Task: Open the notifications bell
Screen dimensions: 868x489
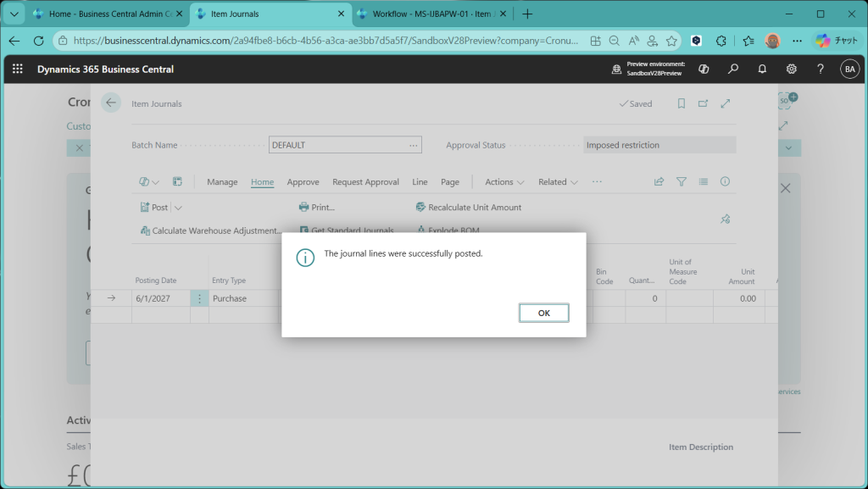Action: (762, 69)
